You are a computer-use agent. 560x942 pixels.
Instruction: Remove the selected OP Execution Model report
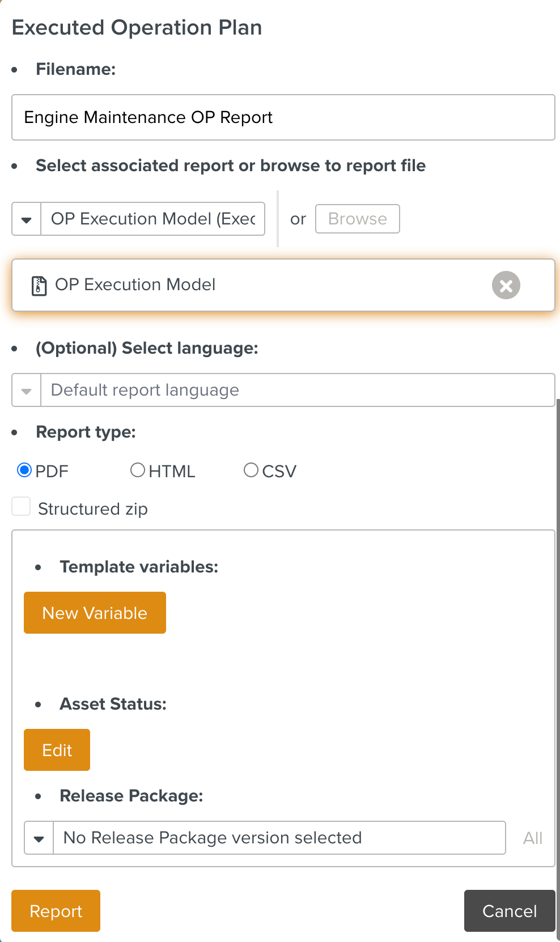506,285
